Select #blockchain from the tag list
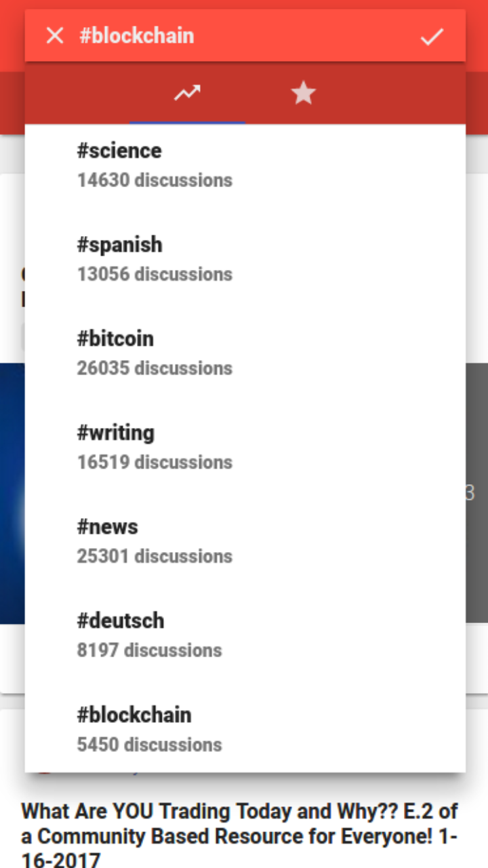The height and width of the screenshot is (868, 488). coord(134,715)
